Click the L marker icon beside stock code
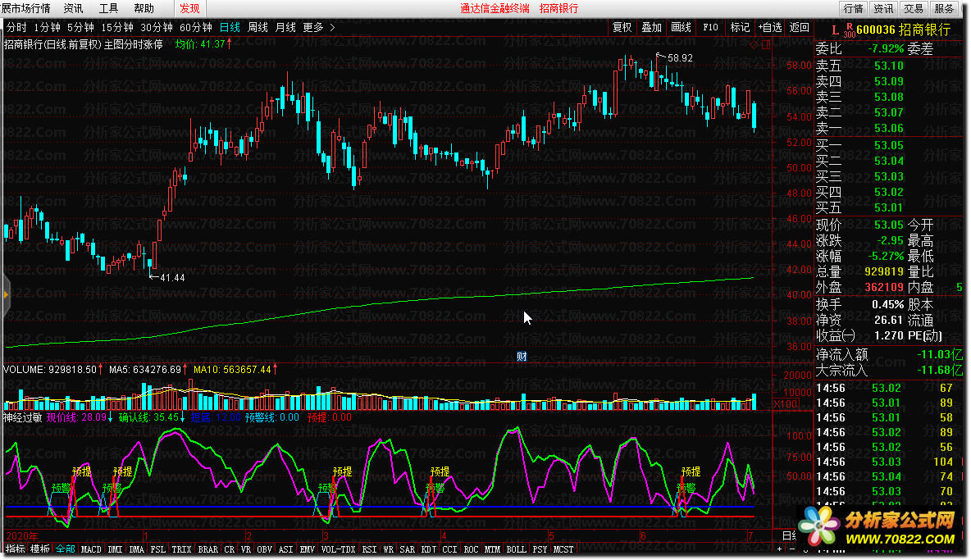The height and width of the screenshot is (560, 971). [x=835, y=30]
